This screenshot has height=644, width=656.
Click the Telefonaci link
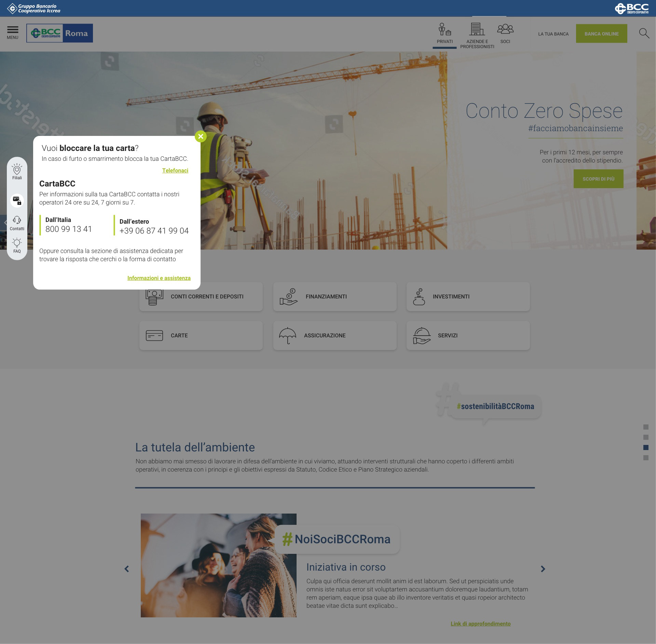[175, 170]
